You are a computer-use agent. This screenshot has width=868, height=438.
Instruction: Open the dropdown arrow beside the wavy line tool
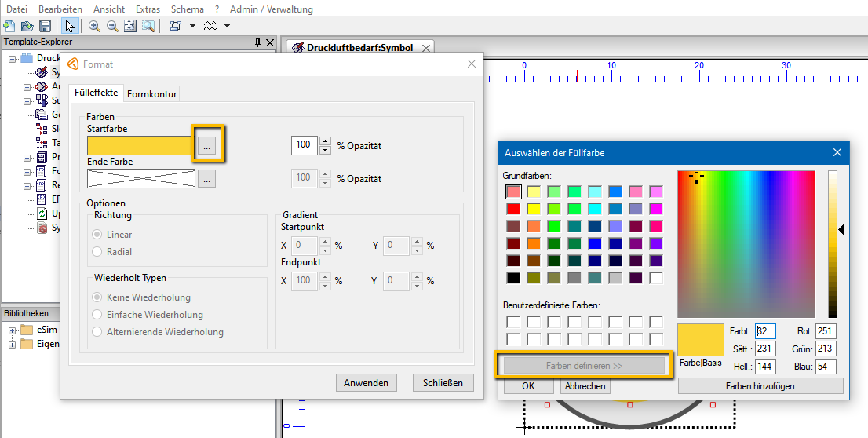click(x=227, y=26)
